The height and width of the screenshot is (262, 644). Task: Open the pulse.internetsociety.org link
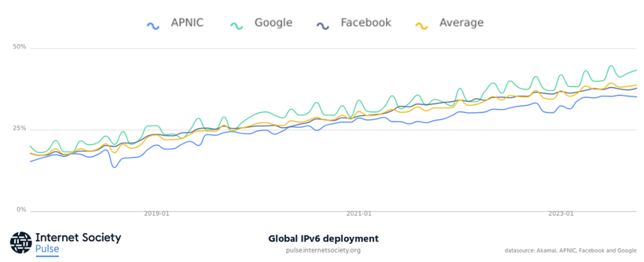(323, 251)
